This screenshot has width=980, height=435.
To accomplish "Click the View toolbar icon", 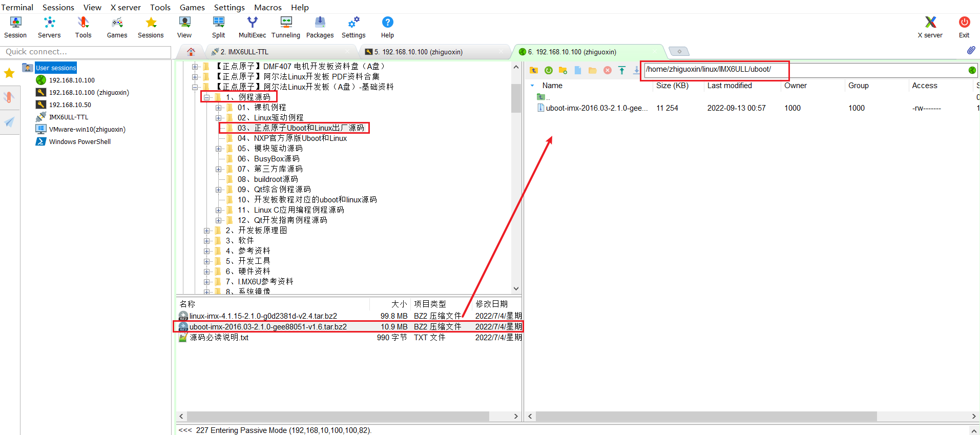I will click(x=184, y=27).
